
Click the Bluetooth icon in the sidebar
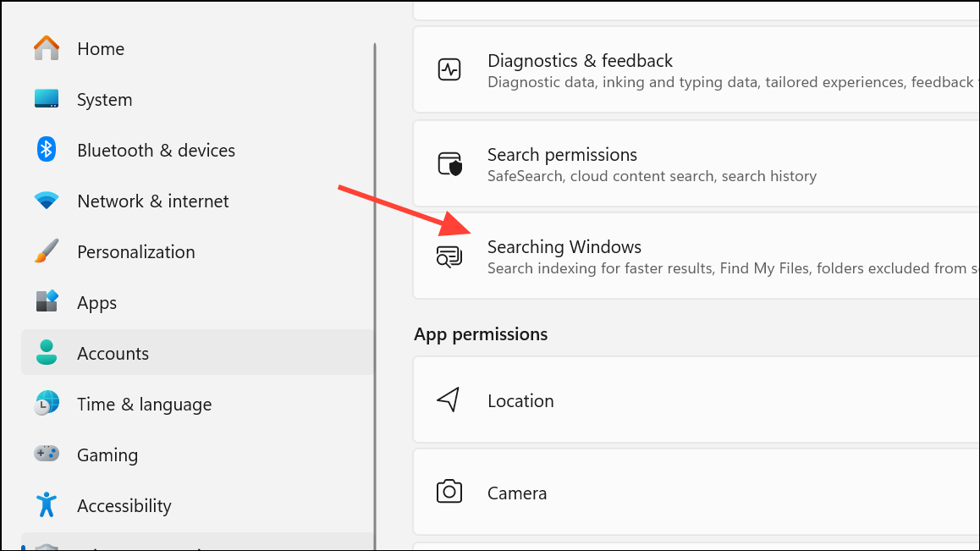pyautogui.click(x=47, y=150)
